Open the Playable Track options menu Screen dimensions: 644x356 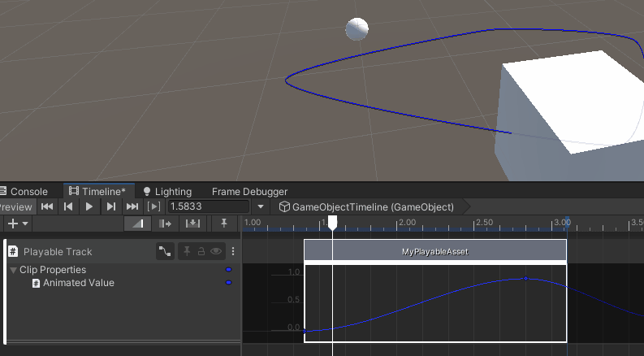click(x=233, y=252)
